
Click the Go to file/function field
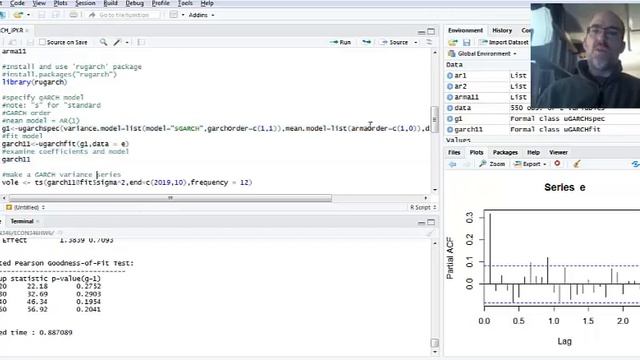[x=124, y=15]
